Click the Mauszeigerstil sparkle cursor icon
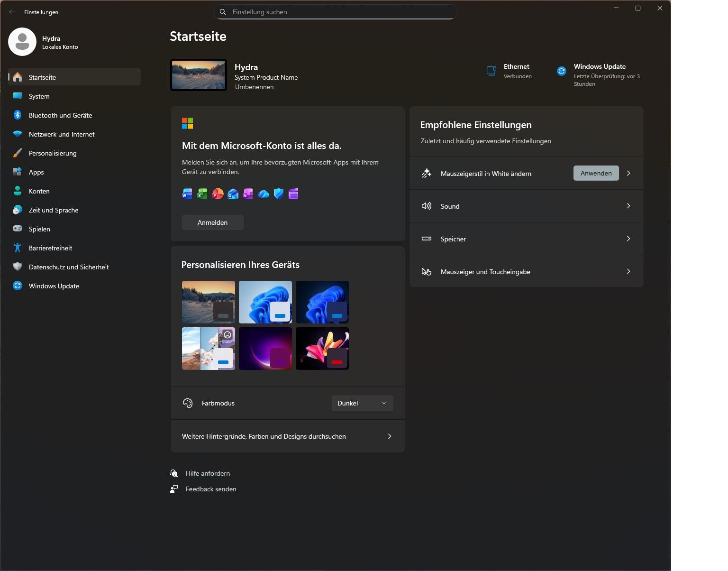This screenshot has height=571, width=728. 427,173
